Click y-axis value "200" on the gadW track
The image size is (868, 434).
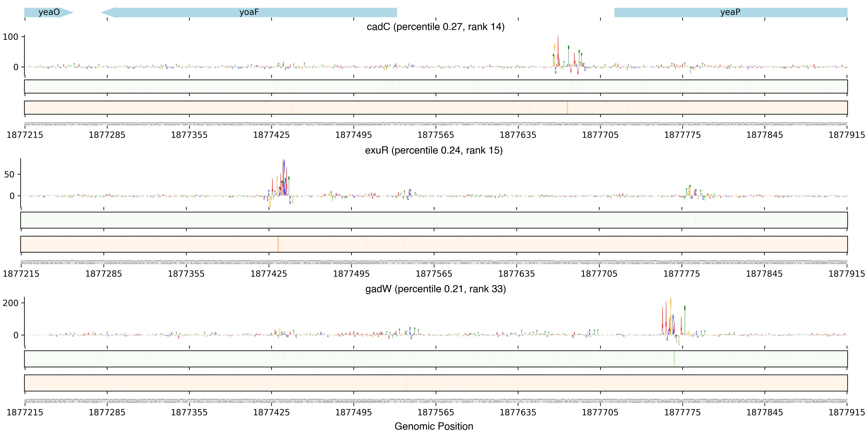[x=10, y=303]
